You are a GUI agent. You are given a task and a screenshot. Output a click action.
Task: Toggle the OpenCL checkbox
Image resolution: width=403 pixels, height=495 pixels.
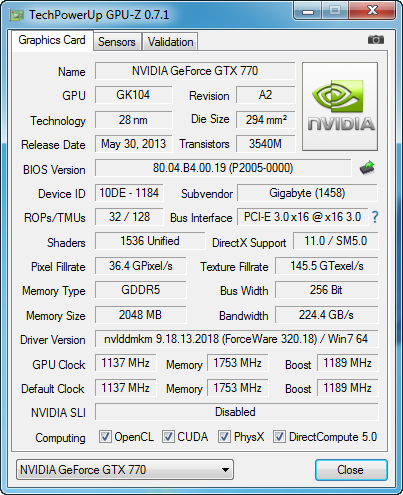click(105, 436)
